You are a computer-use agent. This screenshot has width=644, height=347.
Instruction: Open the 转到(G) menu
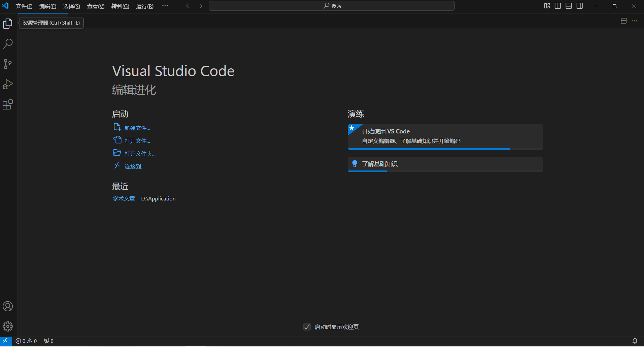(x=120, y=6)
